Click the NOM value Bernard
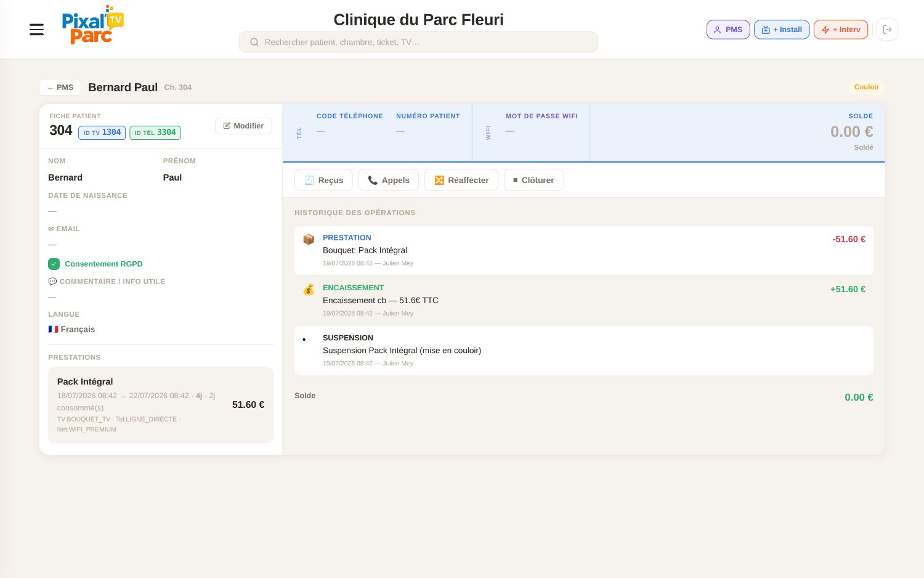The image size is (924, 578). (65, 177)
